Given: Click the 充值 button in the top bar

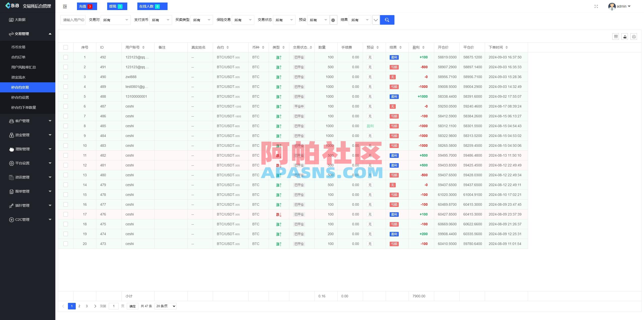Looking at the screenshot, I should point(87,6).
